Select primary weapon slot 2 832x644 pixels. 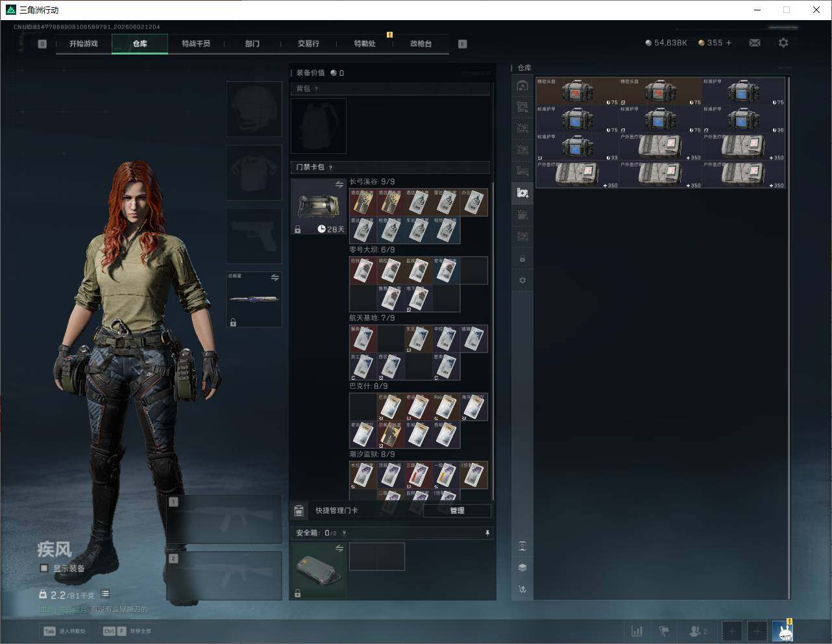(224, 576)
